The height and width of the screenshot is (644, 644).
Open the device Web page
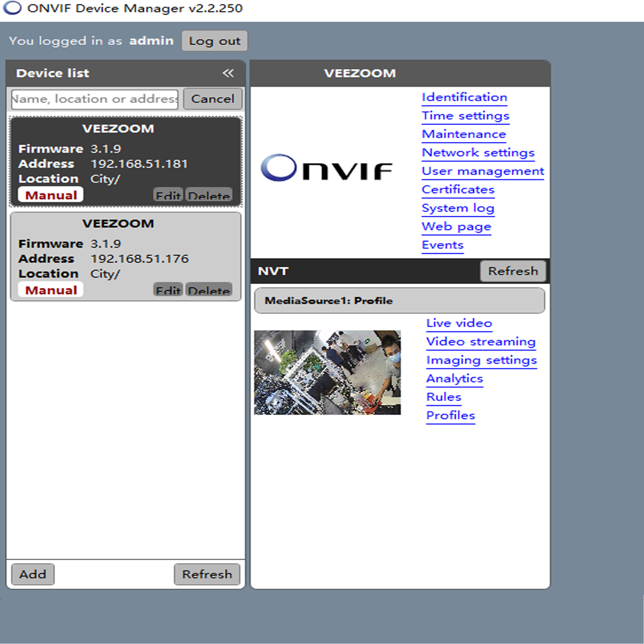(456, 227)
